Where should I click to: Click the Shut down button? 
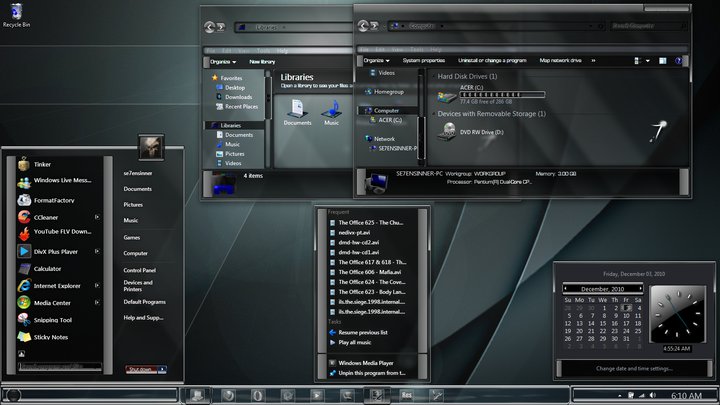(x=140, y=369)
